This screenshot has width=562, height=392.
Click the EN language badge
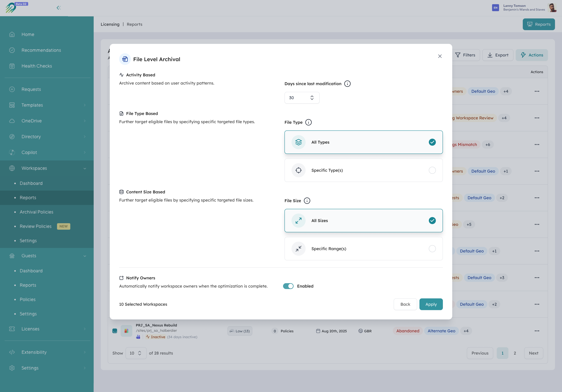pyautogui.click(x=495, y=8)
